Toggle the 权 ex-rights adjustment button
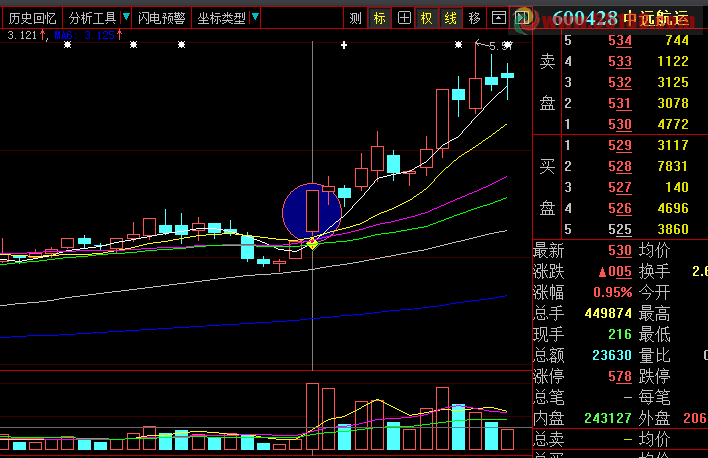This screenshot has height=458, width=708. [426, 18]
